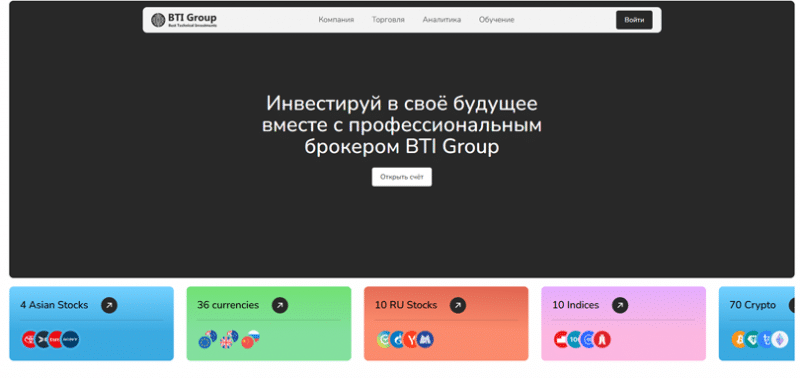This screenshot has width=800, height=378.
Task: Click the Открыть счёт button
Action: pos(402,177)
